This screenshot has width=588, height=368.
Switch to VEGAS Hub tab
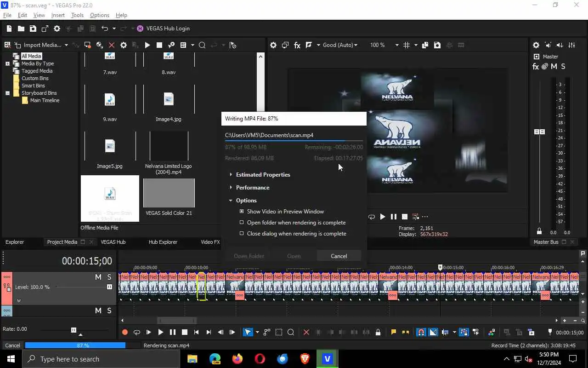coord(113,242)
